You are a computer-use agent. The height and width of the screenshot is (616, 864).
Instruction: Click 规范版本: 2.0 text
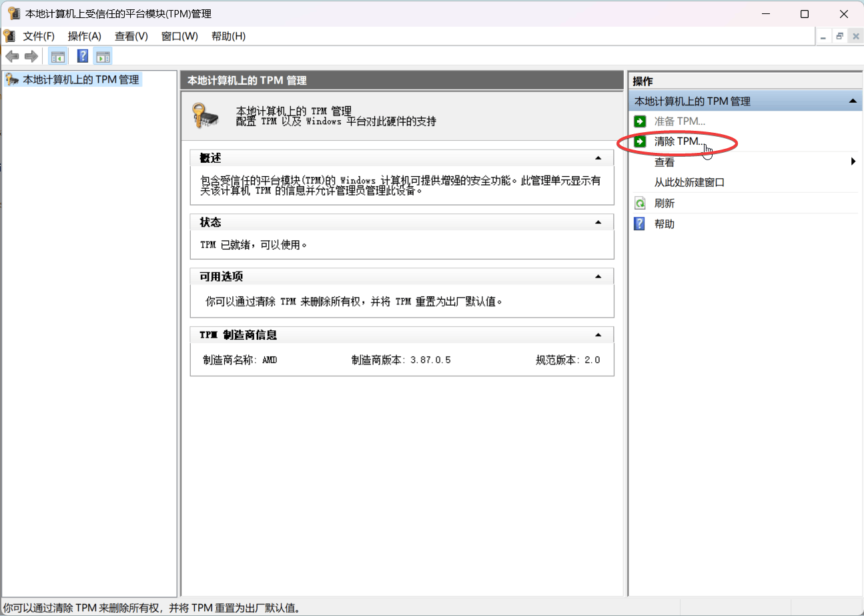(568, 360)
